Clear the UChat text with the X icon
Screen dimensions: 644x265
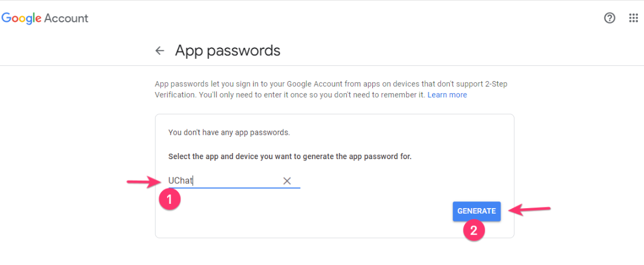pos(287,180)
